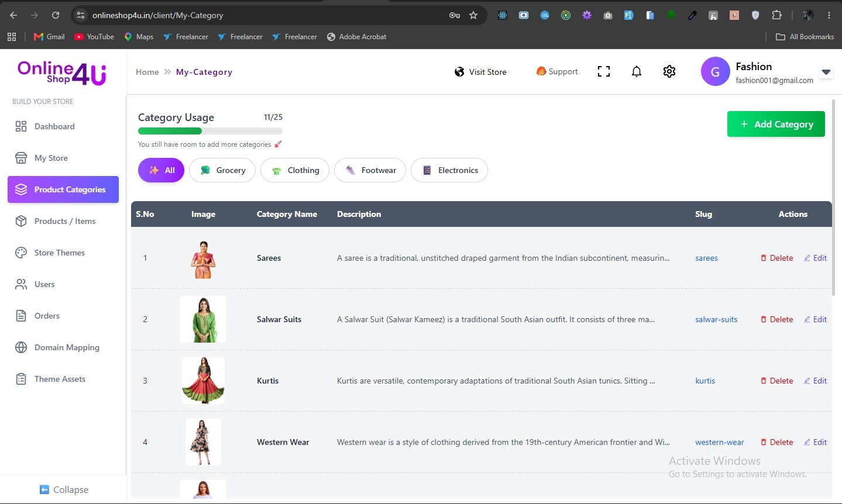Open the kurtis slug link
The image size is (842, 504).
coord(705,381)
